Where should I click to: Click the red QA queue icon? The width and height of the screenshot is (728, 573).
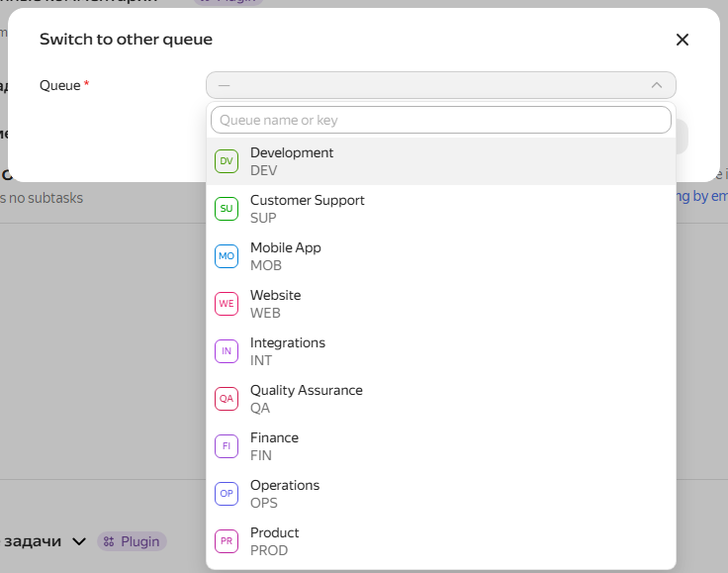tap(227, 399)
